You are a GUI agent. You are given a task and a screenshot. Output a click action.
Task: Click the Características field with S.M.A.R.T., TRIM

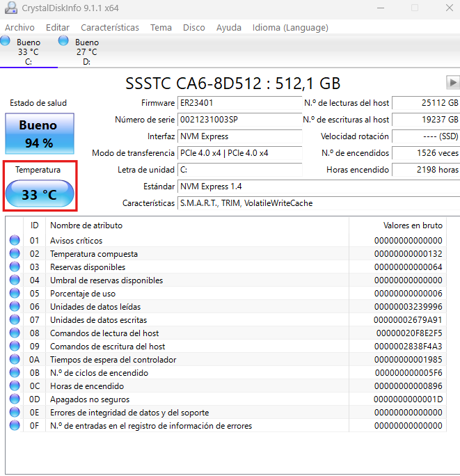point(319,203)
